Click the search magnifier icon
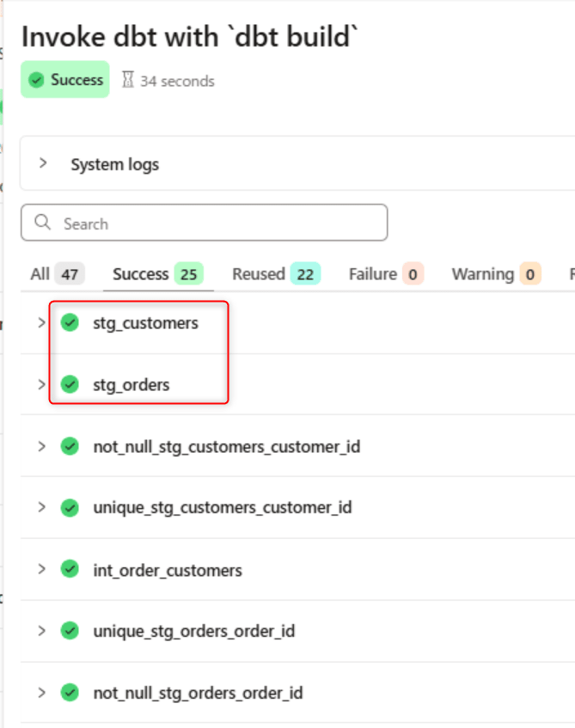The width and height of the screenshot is (575, 728). point(43,222)
